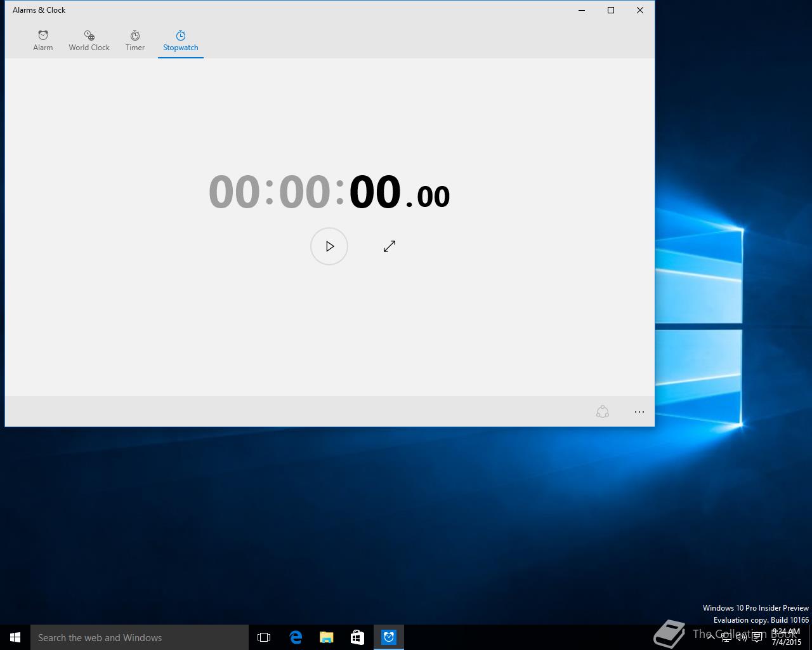Open File Explorer from the taskbar

tap(327, 637)
